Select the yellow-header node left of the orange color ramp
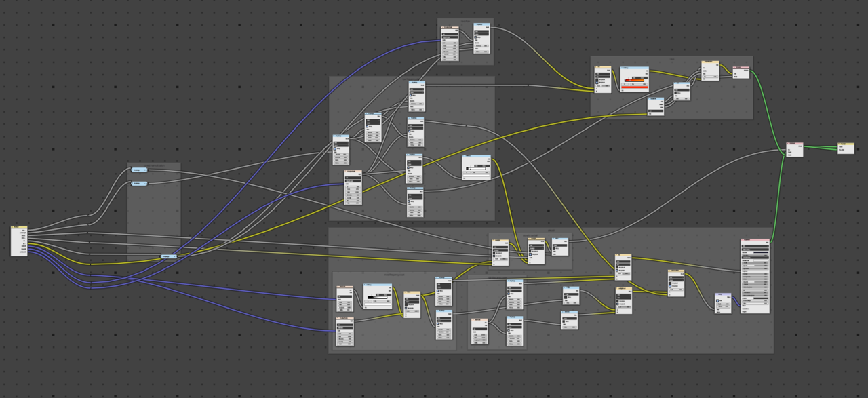Screen dimensions: 868x398 603,79
